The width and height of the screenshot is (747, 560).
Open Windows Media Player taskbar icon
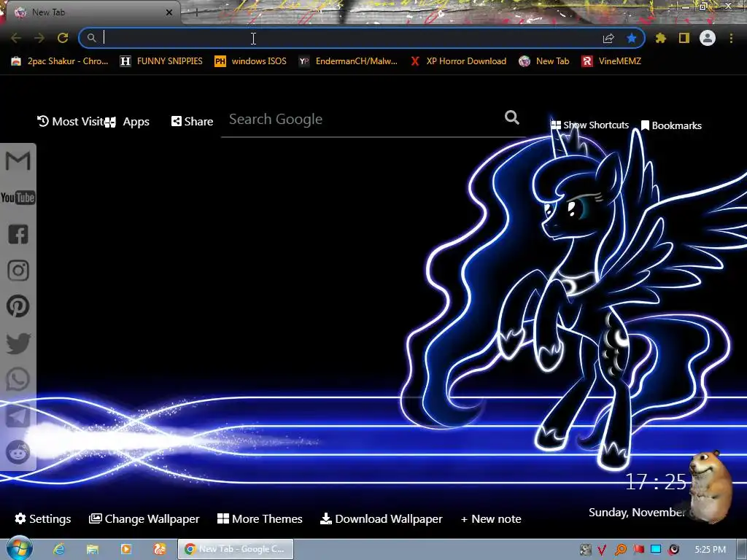125,549
